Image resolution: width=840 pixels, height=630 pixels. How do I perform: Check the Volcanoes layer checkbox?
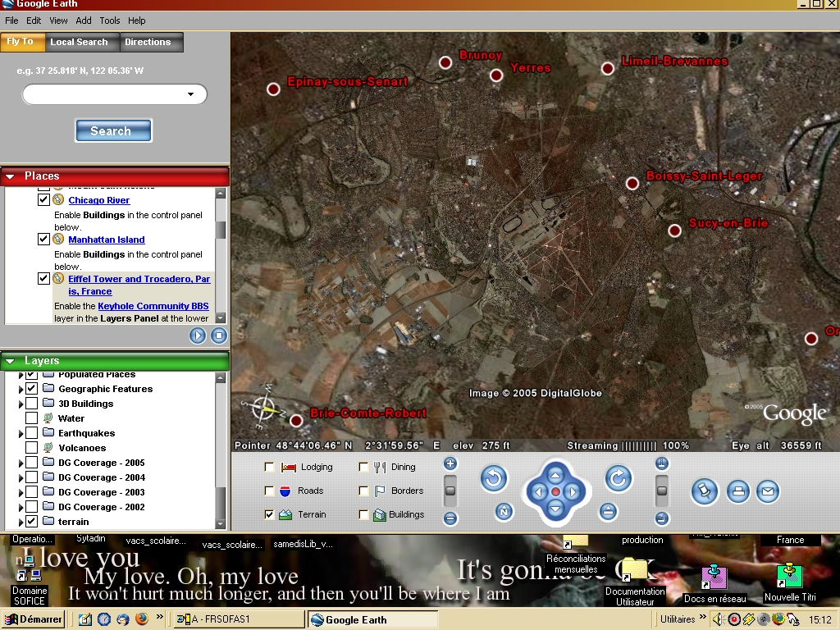click(x=32, y=447)
